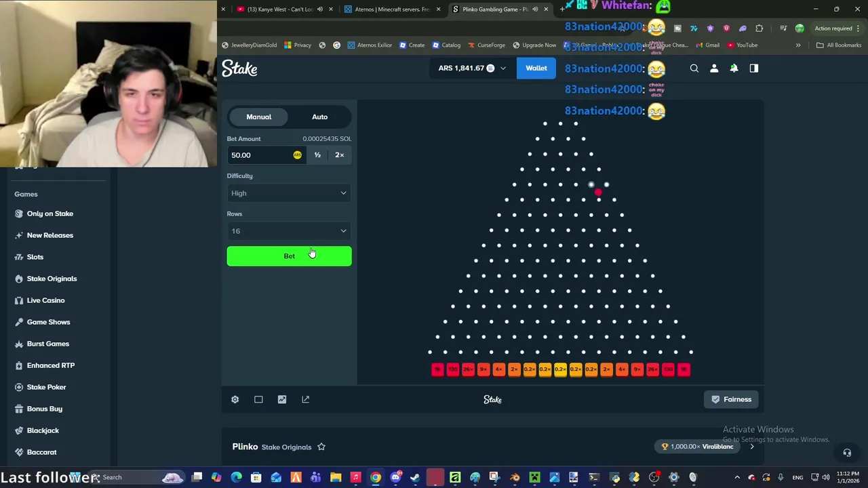Click the Stake logo in the header

coord(239,68)
